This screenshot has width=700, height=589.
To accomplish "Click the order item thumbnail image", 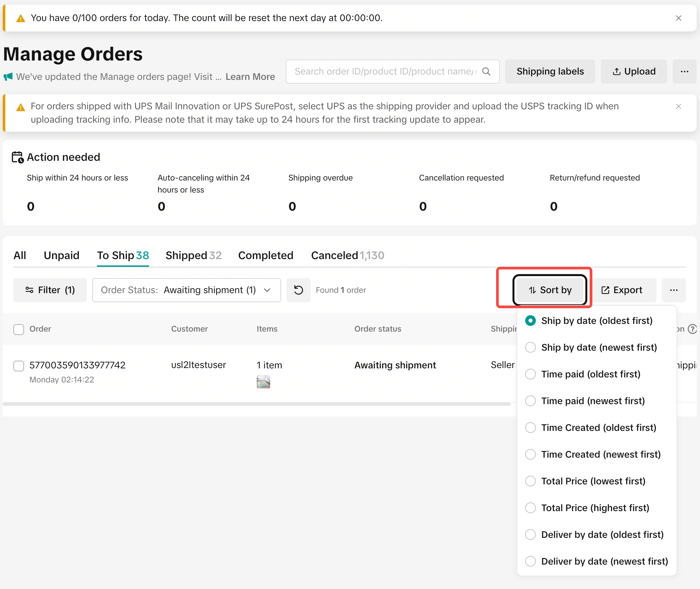I will click(x=263, y=381).
